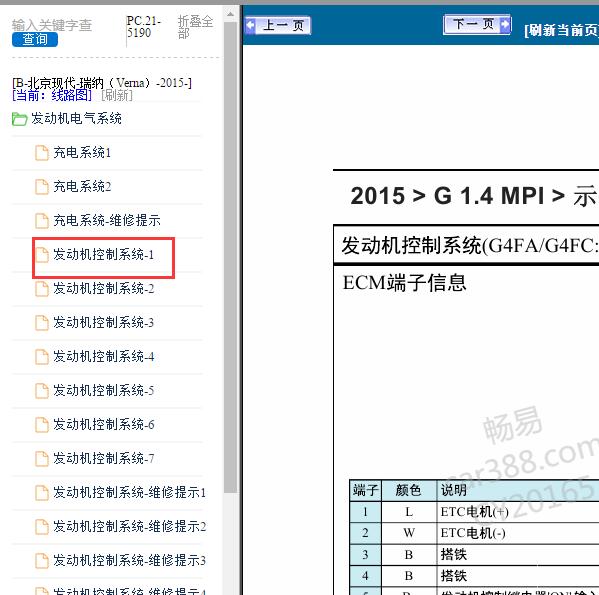The height and width of the screenshot is (595, 599).
Task: Open 发动机控制系统-3 tree item
Action: pyautogui.click(x=104, y=322)
